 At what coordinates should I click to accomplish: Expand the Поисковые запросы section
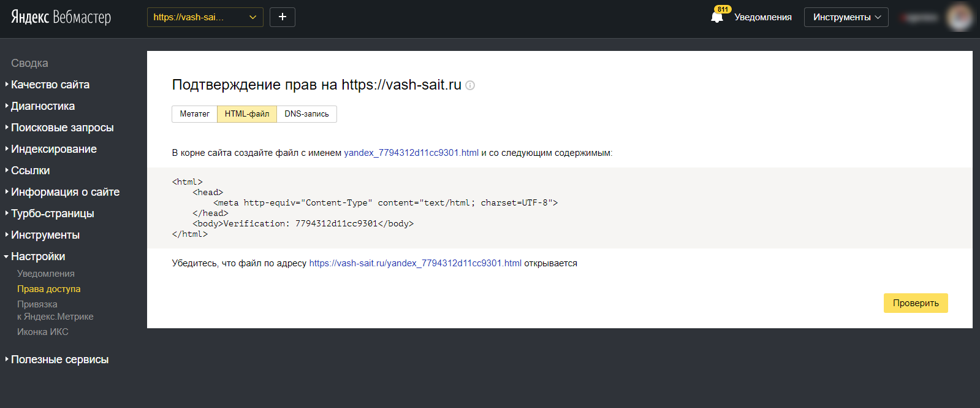(62, 128)
